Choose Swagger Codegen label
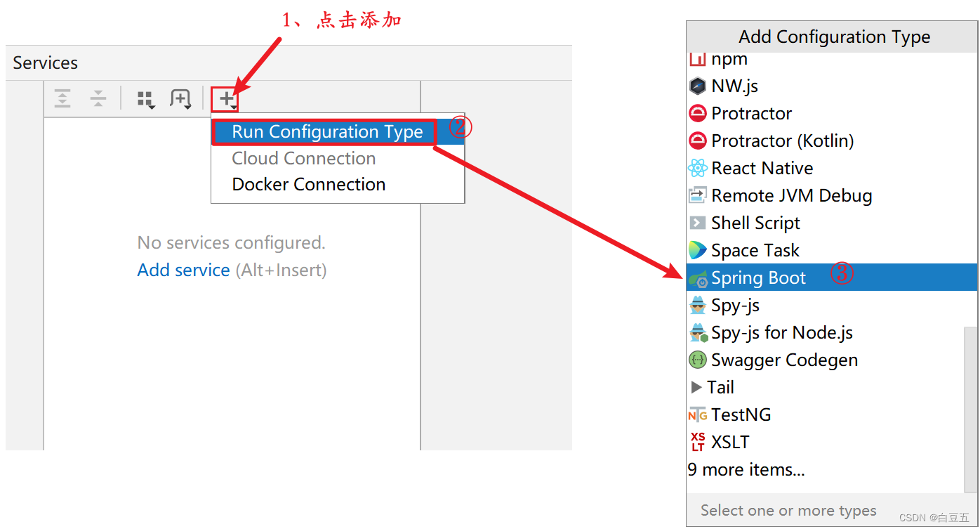Screen dimensions: 980x529 click(x=784, y=360)
